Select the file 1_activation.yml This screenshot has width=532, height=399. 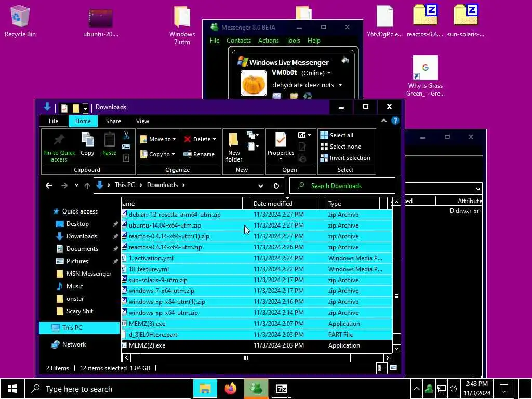[257, 258]
